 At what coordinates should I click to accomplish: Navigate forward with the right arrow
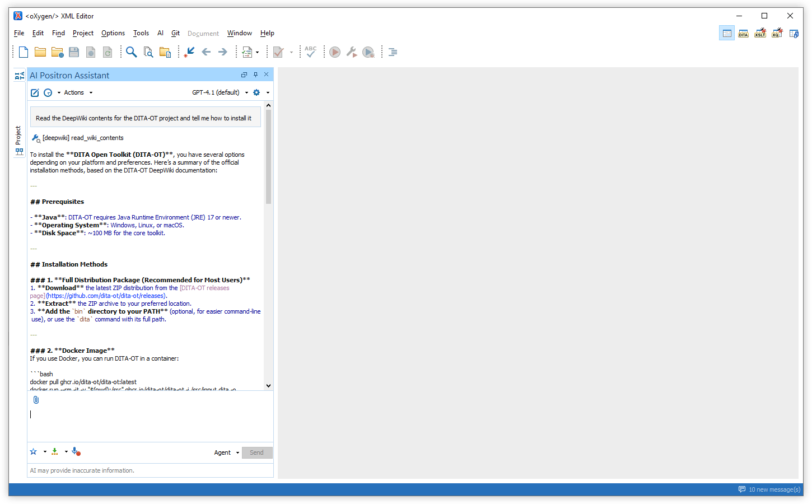[x=223, y=52]
